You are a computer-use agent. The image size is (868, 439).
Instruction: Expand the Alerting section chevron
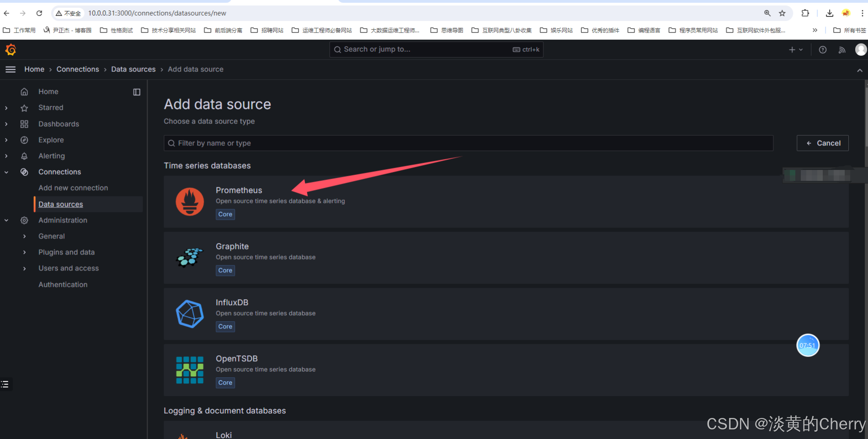pos(6,156)
